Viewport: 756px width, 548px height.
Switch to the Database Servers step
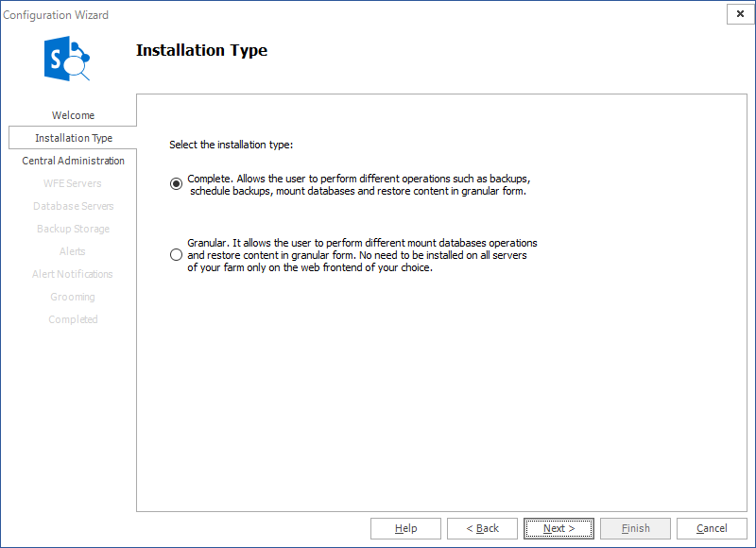pos(73,206)
